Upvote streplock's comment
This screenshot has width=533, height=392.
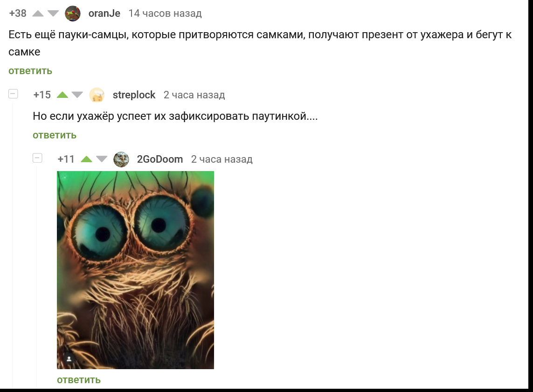click(x=62, y=95)
